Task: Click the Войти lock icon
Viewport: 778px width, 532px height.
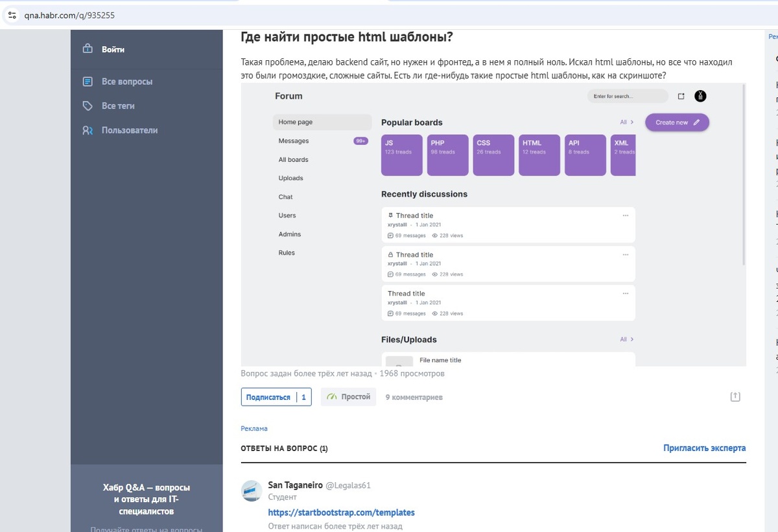Action: [x=88, y=49]
